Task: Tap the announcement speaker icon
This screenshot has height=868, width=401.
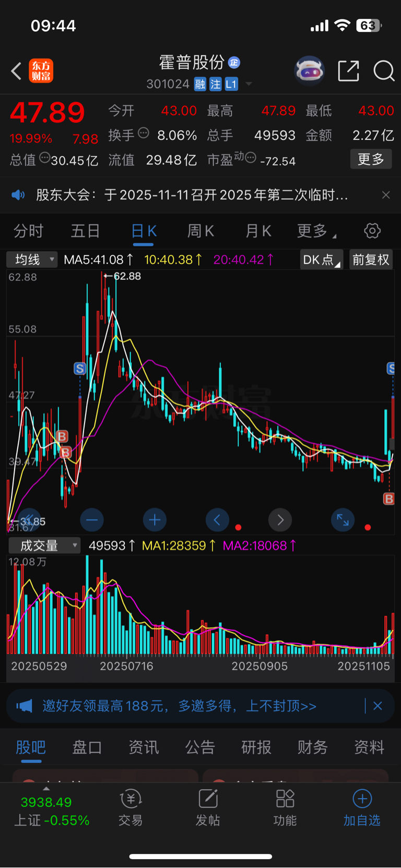Action: point(18,195)
